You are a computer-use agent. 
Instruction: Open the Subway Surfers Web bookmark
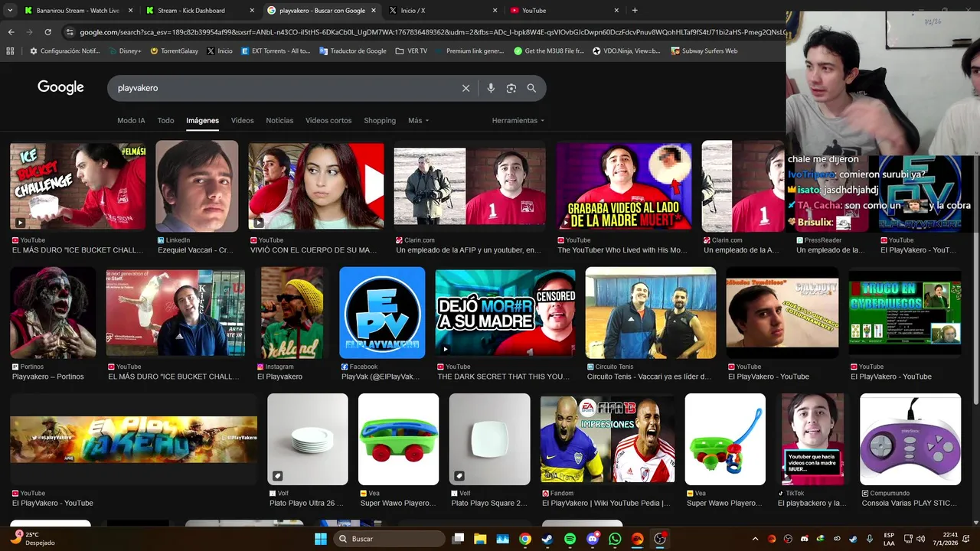pyautogui.click(x=704, y=51)
